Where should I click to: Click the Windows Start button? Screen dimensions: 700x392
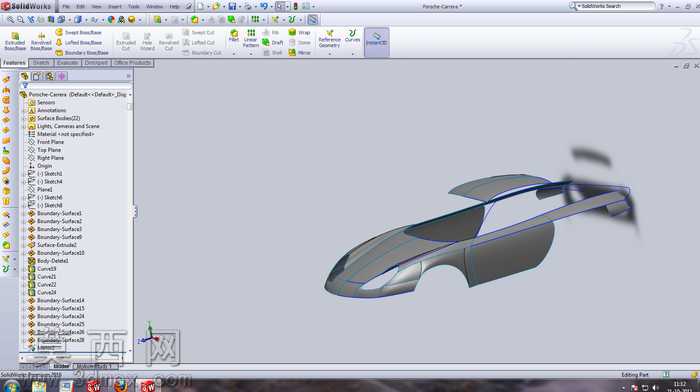pos(11,386)
